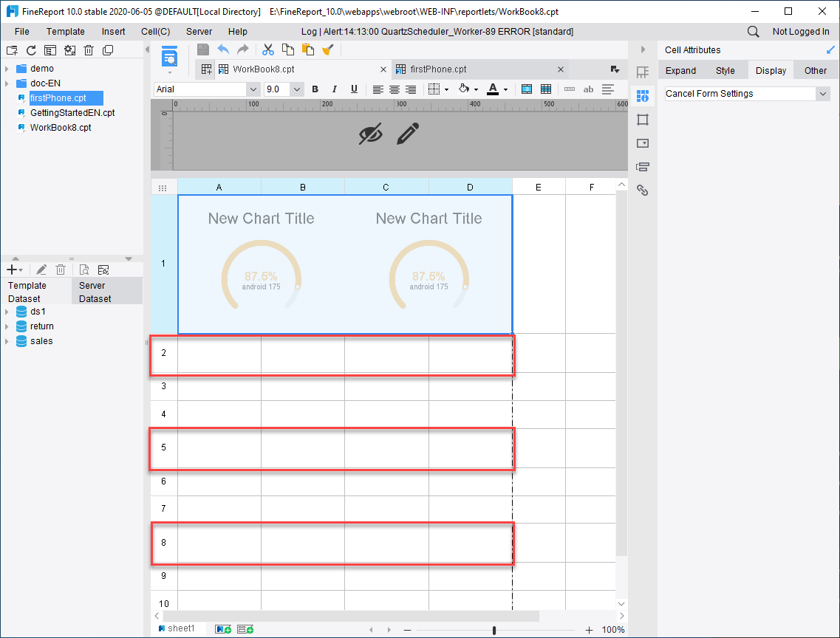Image resolution: width=840 pixels, height=638 pixels.
Task: Expand the ds1 dataset
Action: click(x=7, y=312)
